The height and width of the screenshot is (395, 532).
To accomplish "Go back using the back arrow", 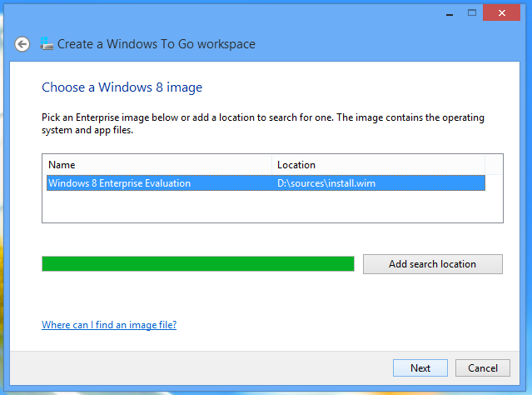I will [22, 44].
